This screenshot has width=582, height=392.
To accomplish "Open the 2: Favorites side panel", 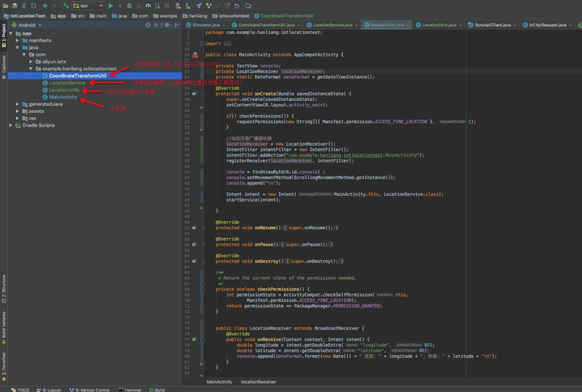I will pos(4,367).
